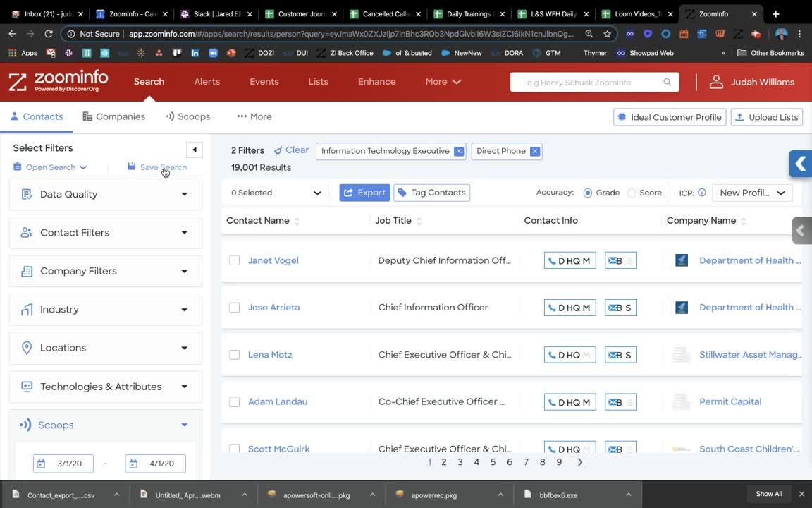Collapse the filters panel with left arrow
Screen dimensions: 812x508
coord(195,150)
